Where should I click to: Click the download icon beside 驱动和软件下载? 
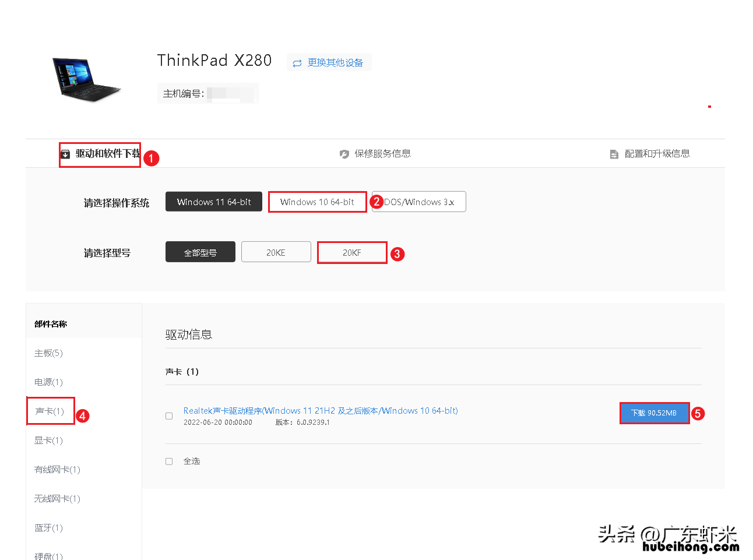(x=65, y=154)
